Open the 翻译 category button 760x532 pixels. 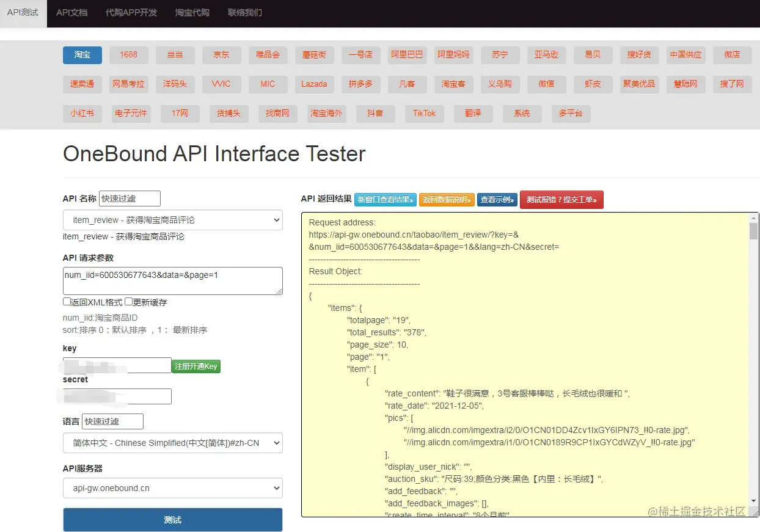pyautogui.click(x=473, y=114)
